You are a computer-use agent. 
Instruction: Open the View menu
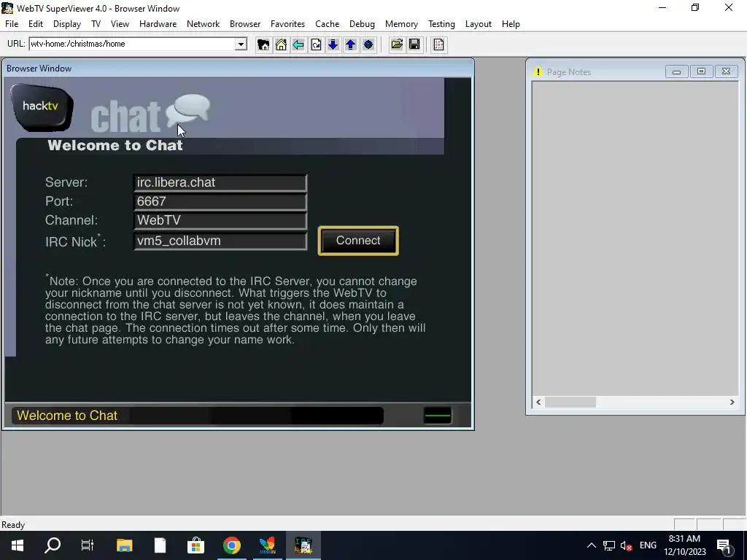click(120, 24)
